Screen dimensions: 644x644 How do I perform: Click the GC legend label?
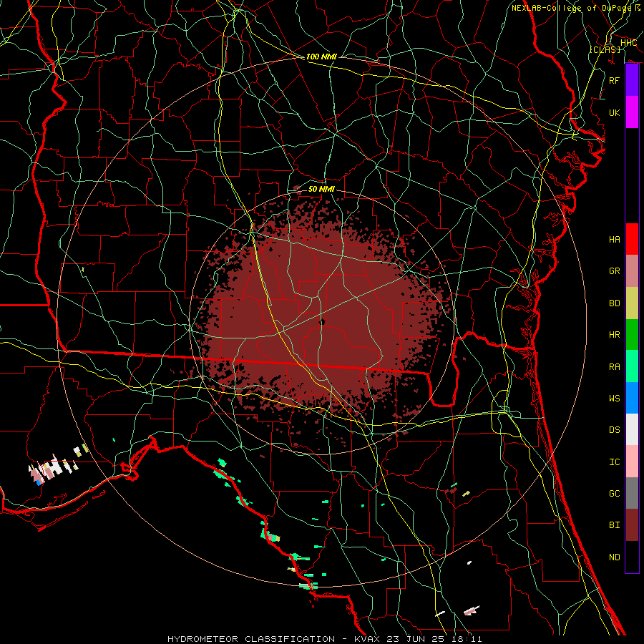(x=615, y=494)
